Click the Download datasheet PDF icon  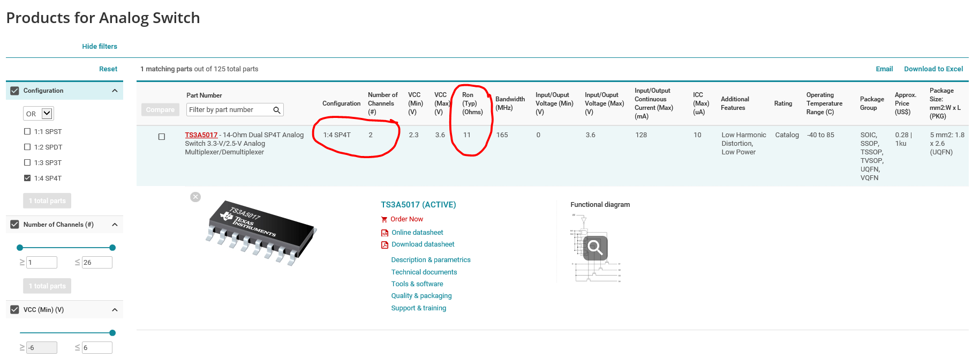coord(385,244)
